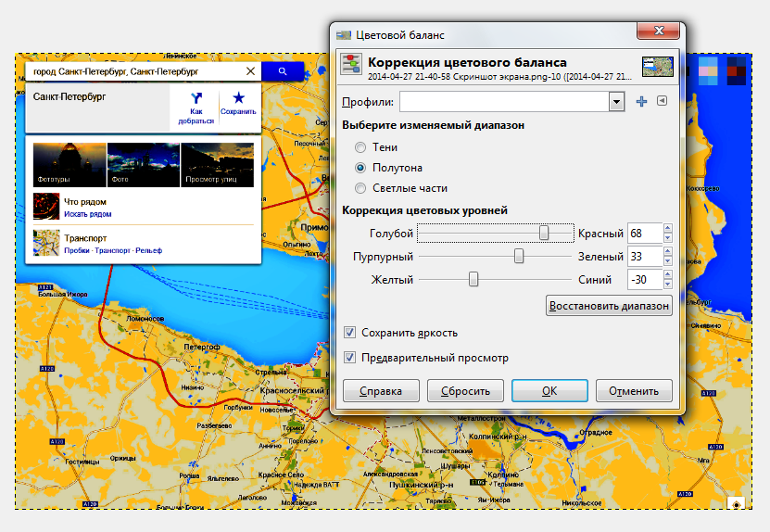770x532 pixels.
Task: Click the blue plus icon beside Профили
Action: (641, 102)
